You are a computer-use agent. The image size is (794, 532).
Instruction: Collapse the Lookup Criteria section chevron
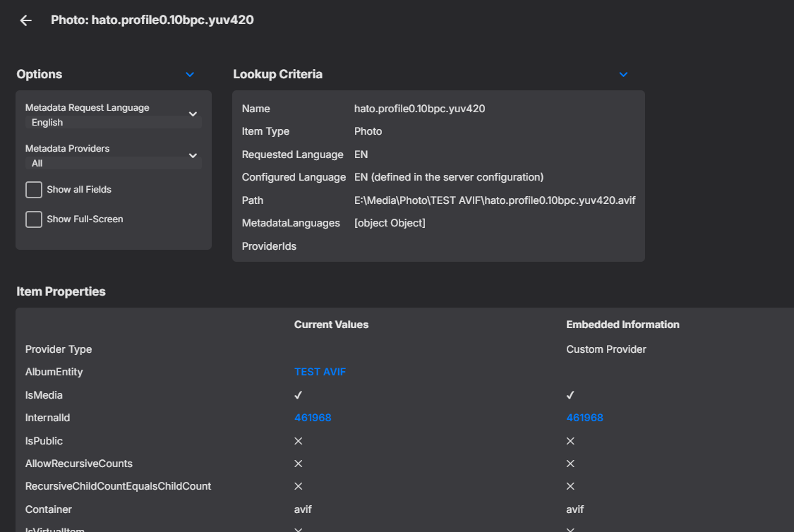tap(622, 74)
